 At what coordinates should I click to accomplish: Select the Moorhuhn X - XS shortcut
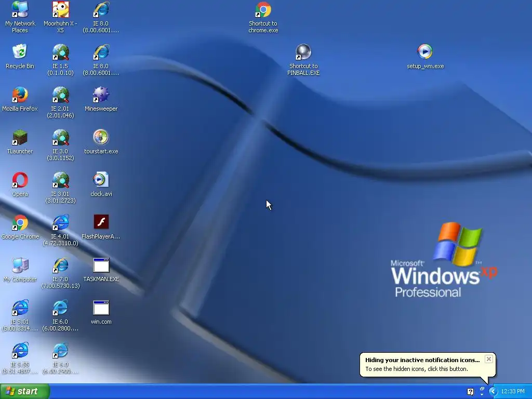pos(60,9)
